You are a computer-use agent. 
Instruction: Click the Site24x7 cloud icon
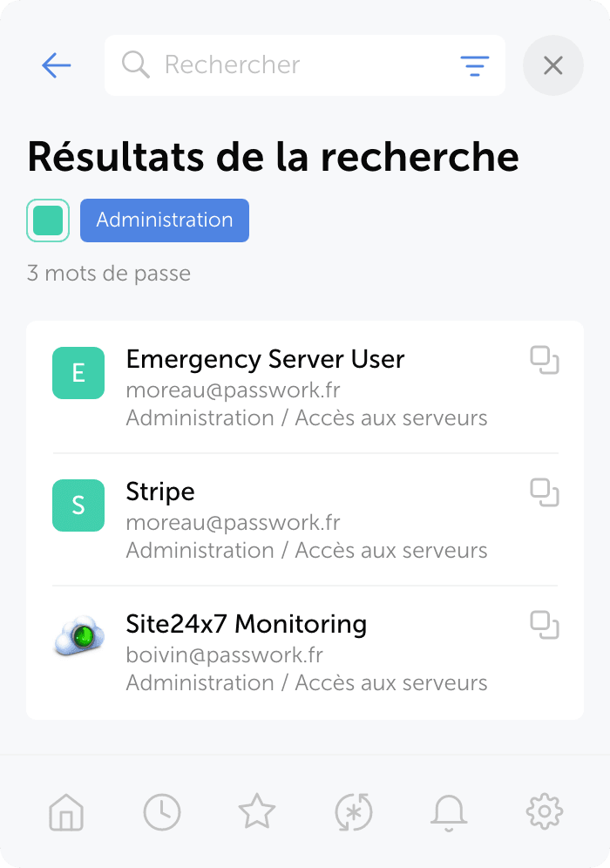point(78,635)
